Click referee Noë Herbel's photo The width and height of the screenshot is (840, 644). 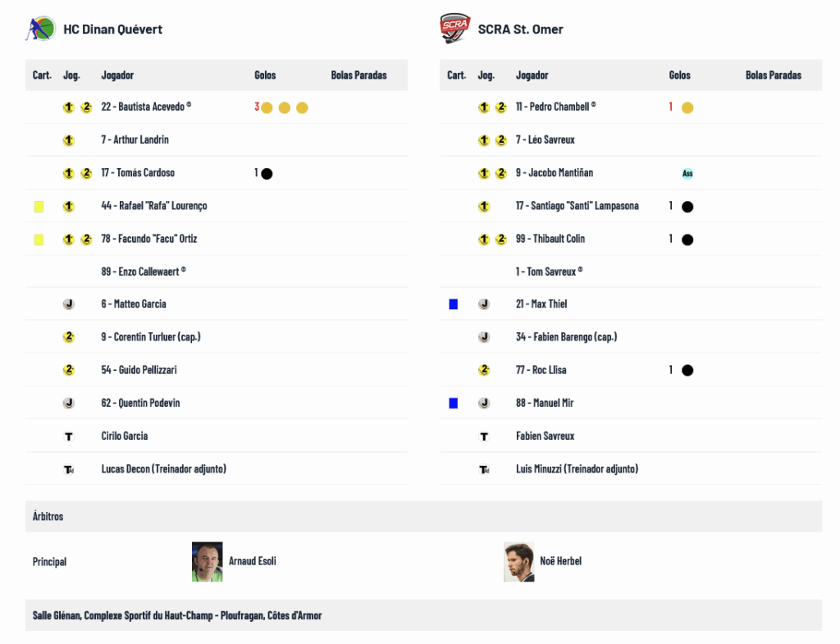click(519, 562)
